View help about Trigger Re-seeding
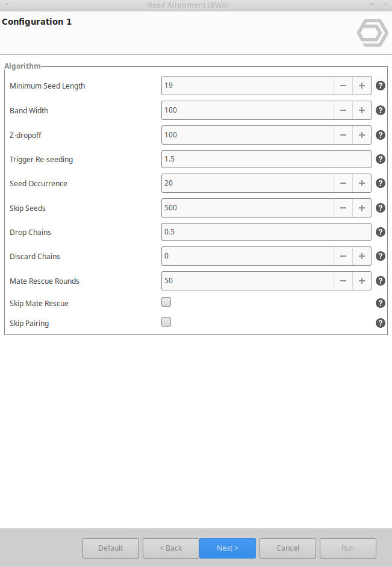Screen dimensions: 392x567 coord(380,159)
